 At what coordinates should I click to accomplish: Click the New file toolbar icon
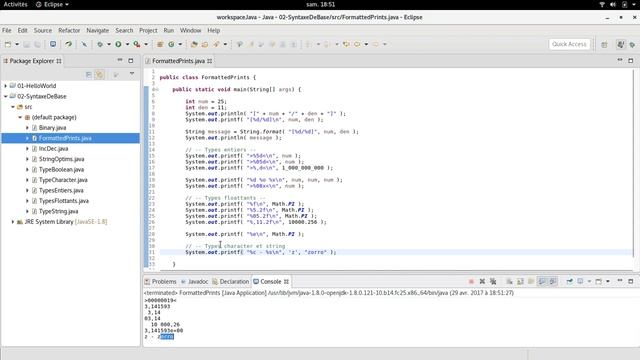coord(8,44)
